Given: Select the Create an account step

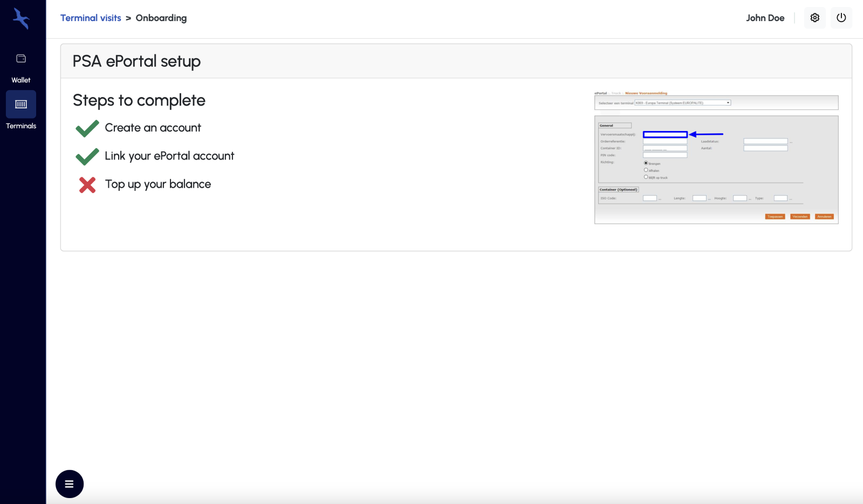Looking at the screenshot, I should click(x=153, y=128).
